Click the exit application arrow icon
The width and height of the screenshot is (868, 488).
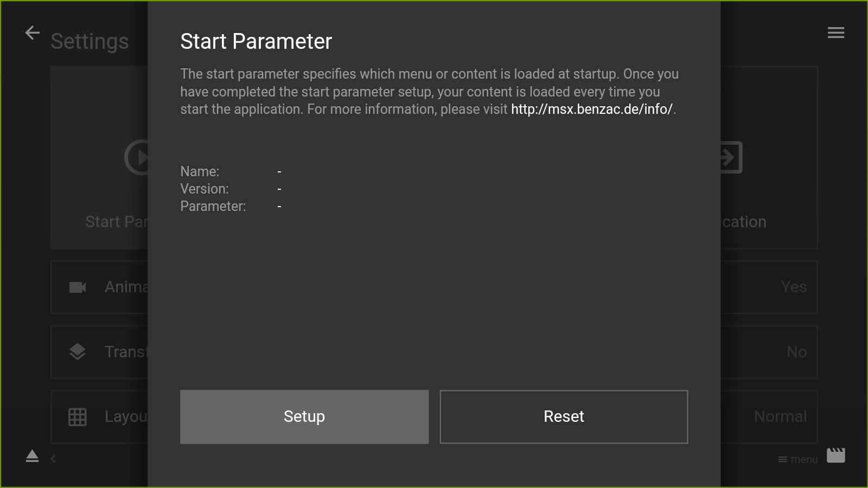click(x=731, y=157)
